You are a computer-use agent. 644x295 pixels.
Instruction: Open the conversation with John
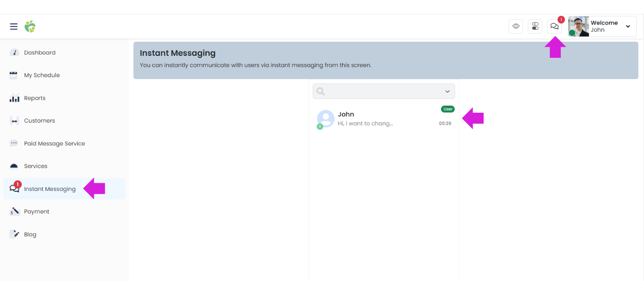[384, 118]
